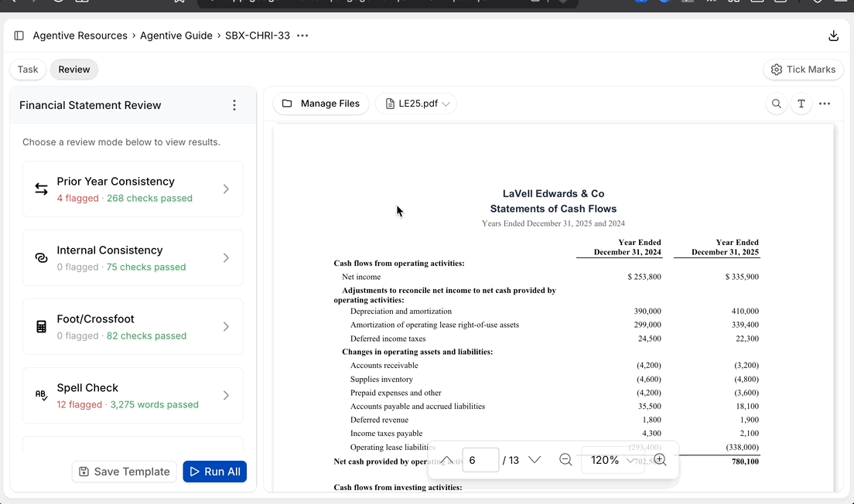Switch to the Review tab
The image size is (854, 504).
74,70
